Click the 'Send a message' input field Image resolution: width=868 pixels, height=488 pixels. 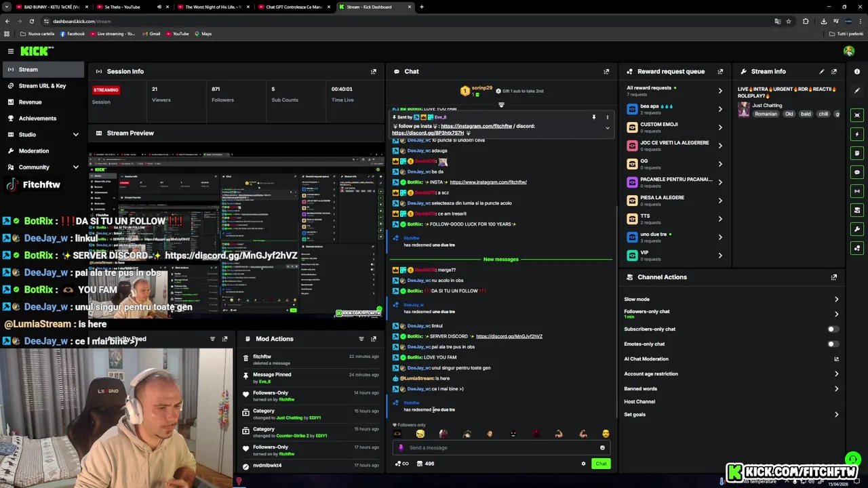(x=500, y=447)
